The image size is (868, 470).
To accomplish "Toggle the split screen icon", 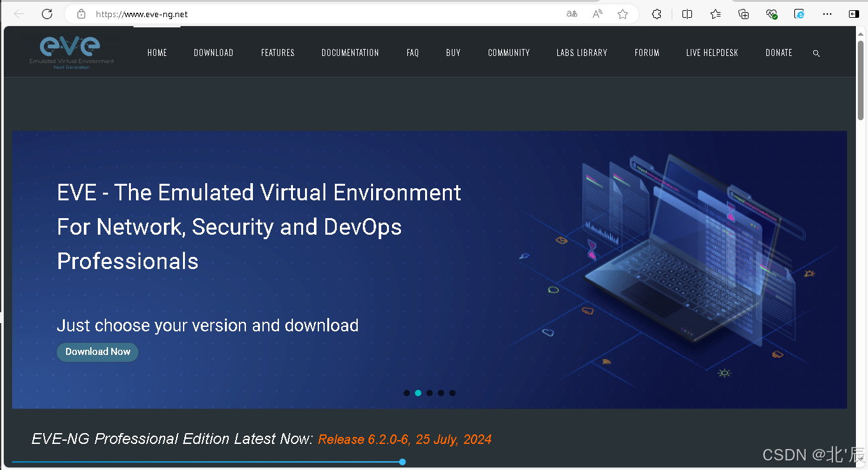I will tap(687, 13).
